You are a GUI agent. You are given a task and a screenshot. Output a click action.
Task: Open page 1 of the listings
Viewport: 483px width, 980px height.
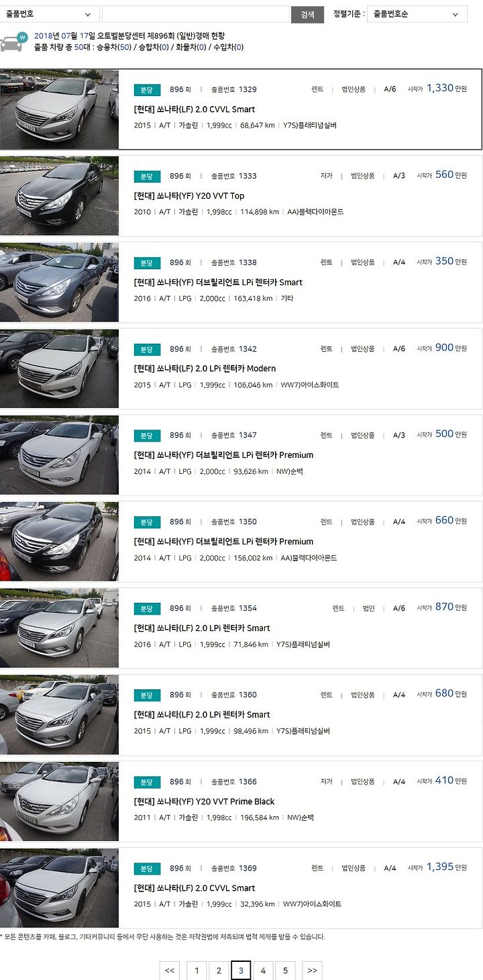197,971
